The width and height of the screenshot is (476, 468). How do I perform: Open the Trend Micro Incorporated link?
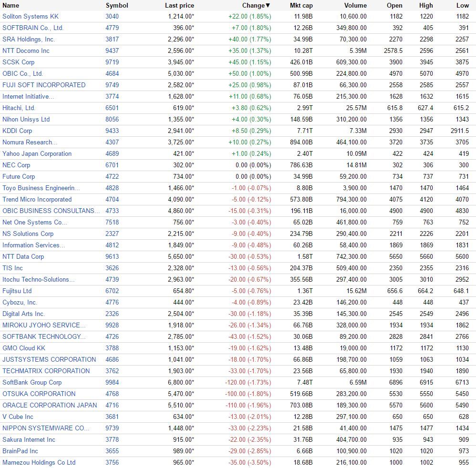coord(37,200)
